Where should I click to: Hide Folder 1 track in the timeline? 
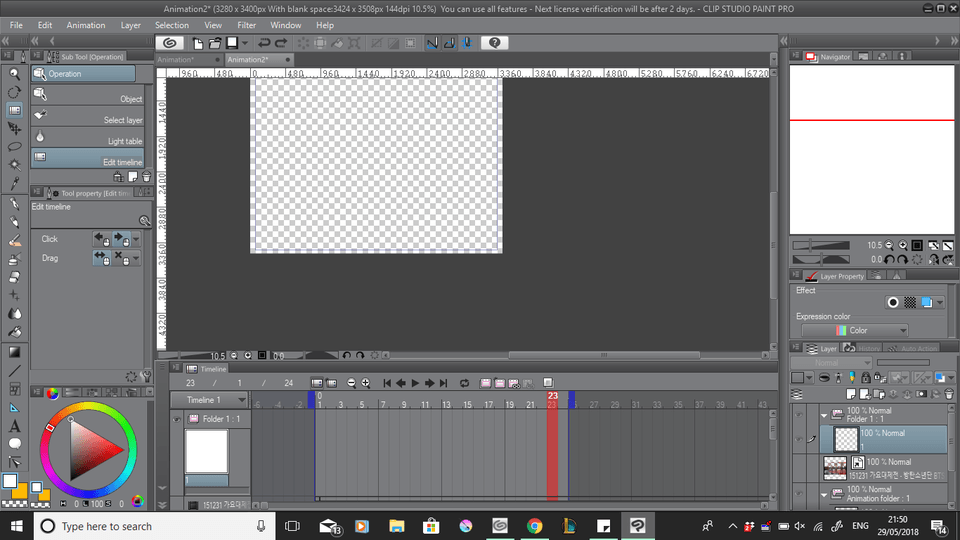178,419
